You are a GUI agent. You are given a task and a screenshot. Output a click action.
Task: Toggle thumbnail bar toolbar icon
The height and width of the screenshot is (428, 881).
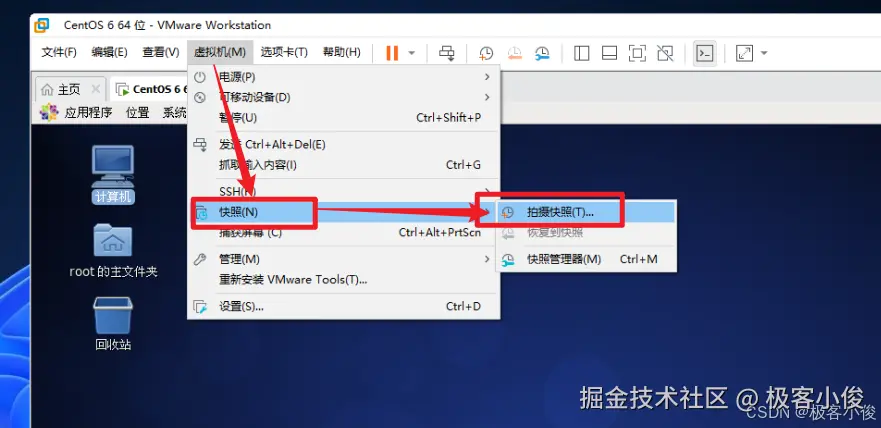(609, 53)
